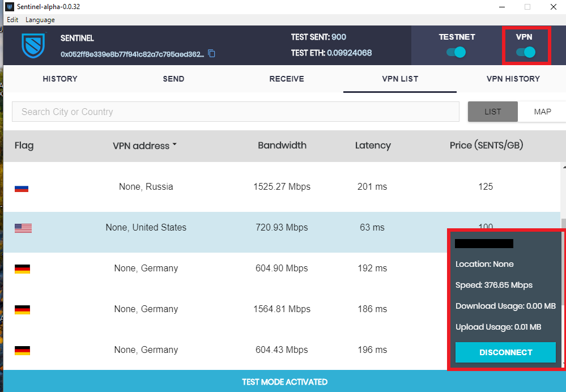
Task: Click the 604.90 Mbps bandwidth value
Action: 282,268
